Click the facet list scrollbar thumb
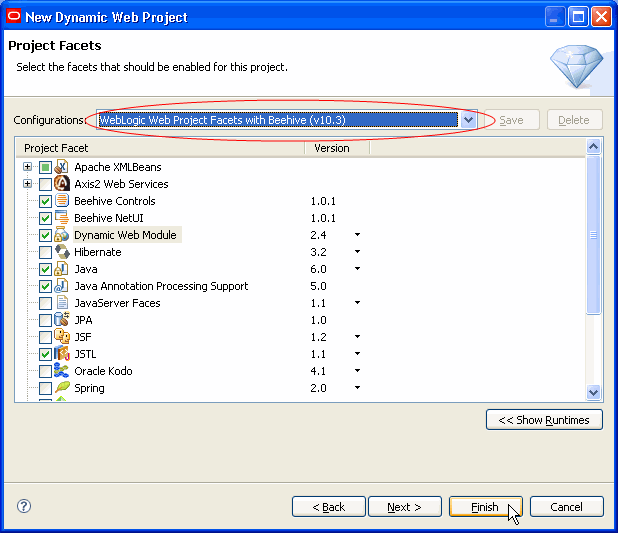Viewport: 618px width, 533px height. (593, 235)
